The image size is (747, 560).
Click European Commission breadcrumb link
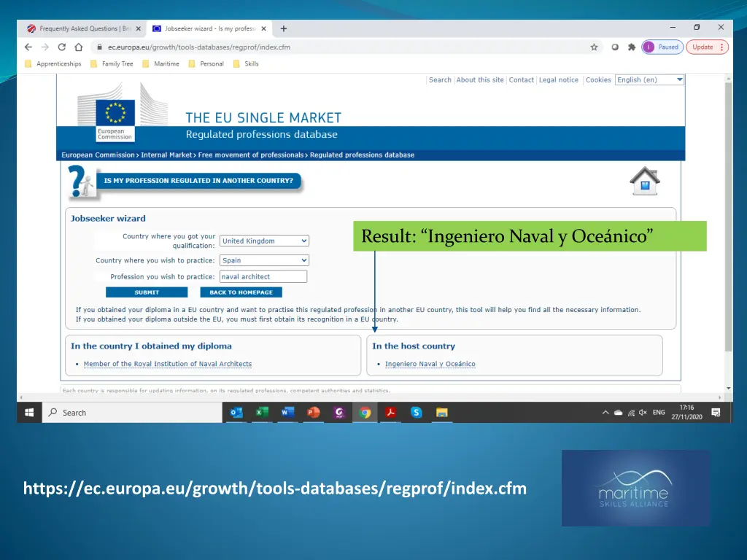[98, 155]
